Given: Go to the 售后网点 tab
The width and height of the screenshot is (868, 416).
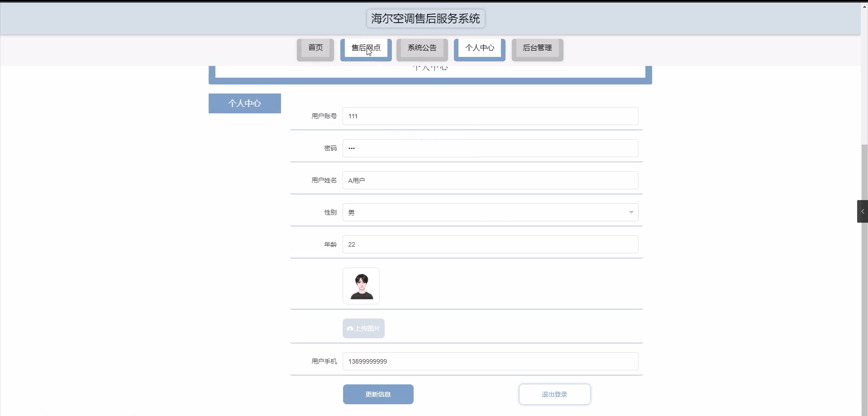Looking at the screenshot, I should pyautogui.click(x=366, y=49).
